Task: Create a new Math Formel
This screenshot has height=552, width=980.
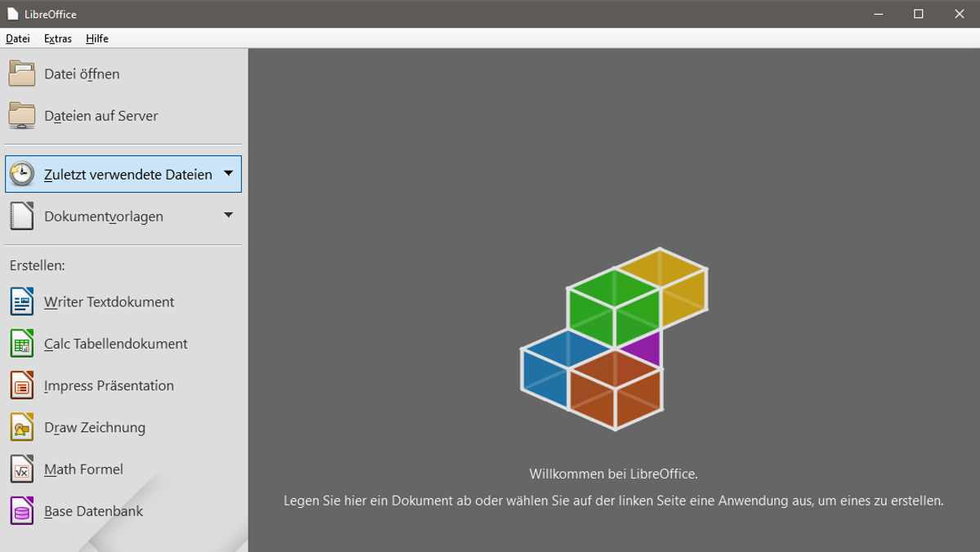Action: pyautogui.click(x=84, y=470)
